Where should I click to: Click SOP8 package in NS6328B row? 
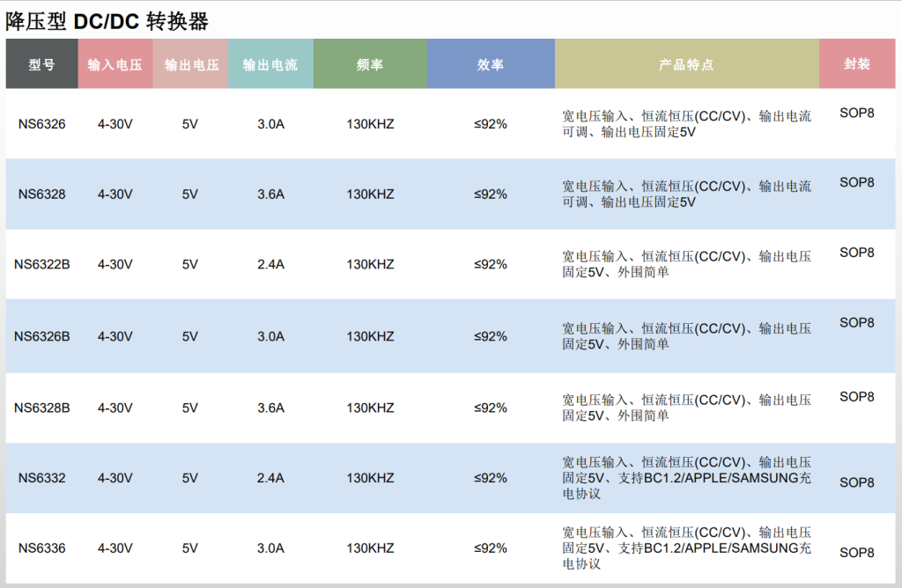[x=857, y=397]
